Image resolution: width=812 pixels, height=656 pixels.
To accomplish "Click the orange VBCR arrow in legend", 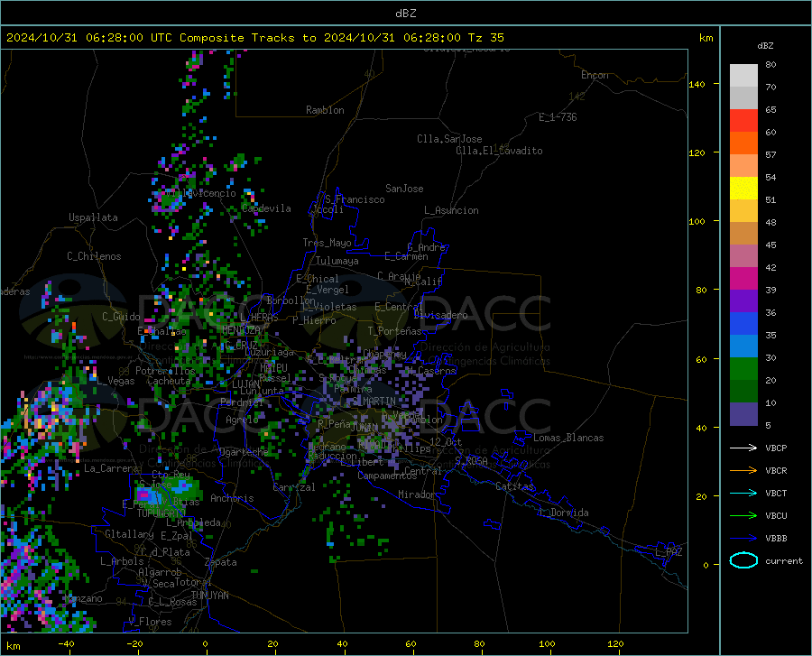I will coord(743,471).
